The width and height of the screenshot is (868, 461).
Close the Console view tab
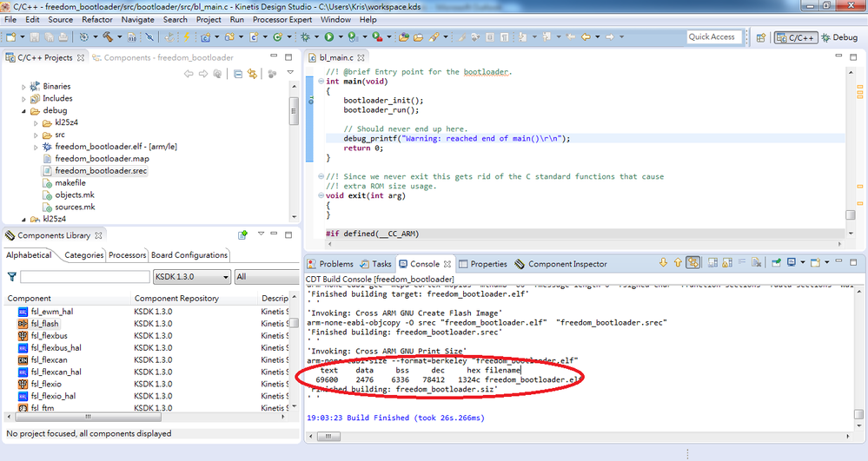pyautogui.click(x=447, y=264)
